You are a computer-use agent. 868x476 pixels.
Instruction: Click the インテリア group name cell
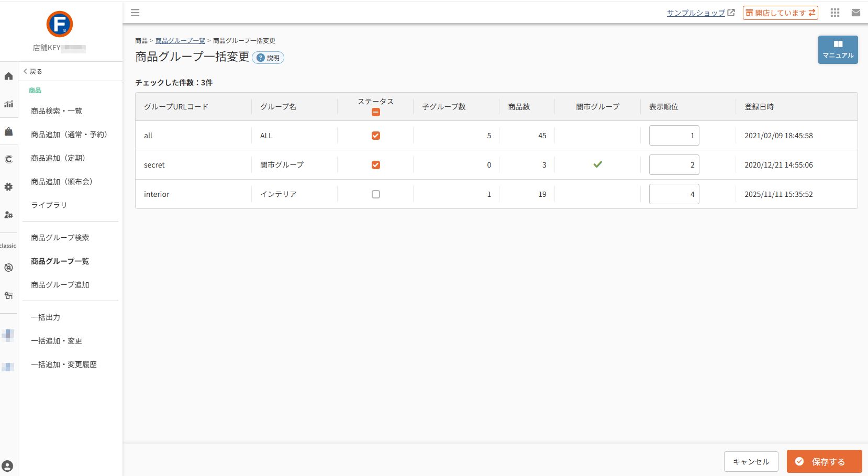(279, 194)
